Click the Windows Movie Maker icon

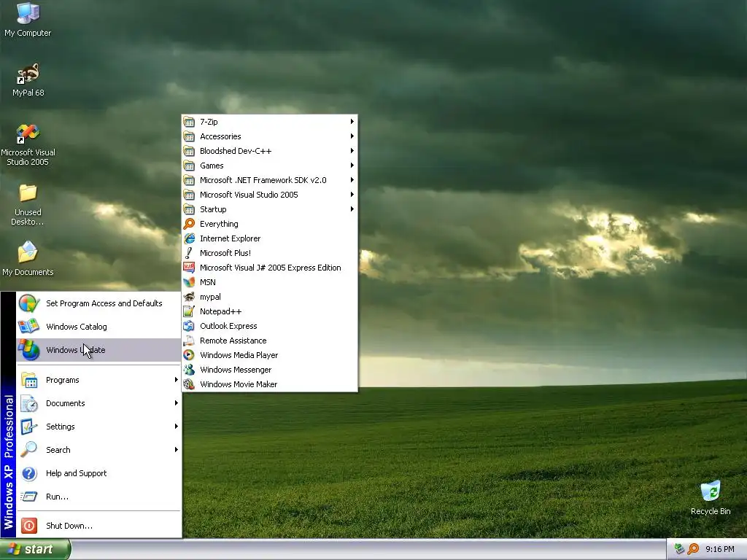coord(189,384)
